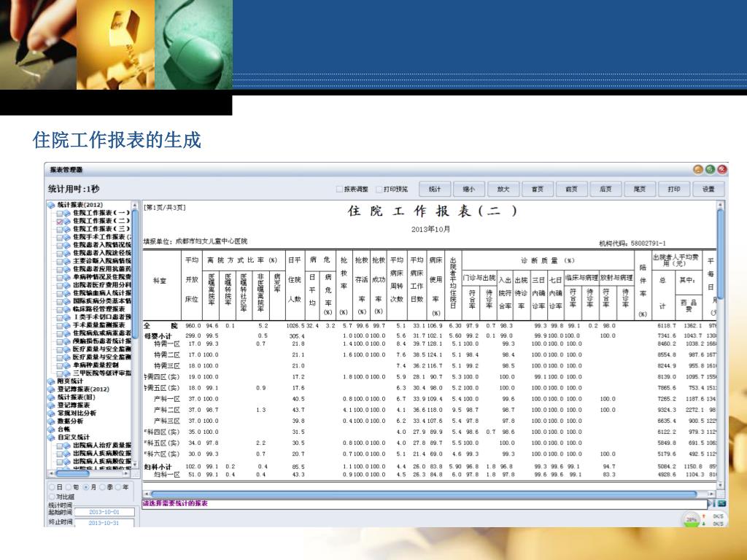Click the 缩小 zoom-out button
747x560 pixels.
[x=469, y=189]
